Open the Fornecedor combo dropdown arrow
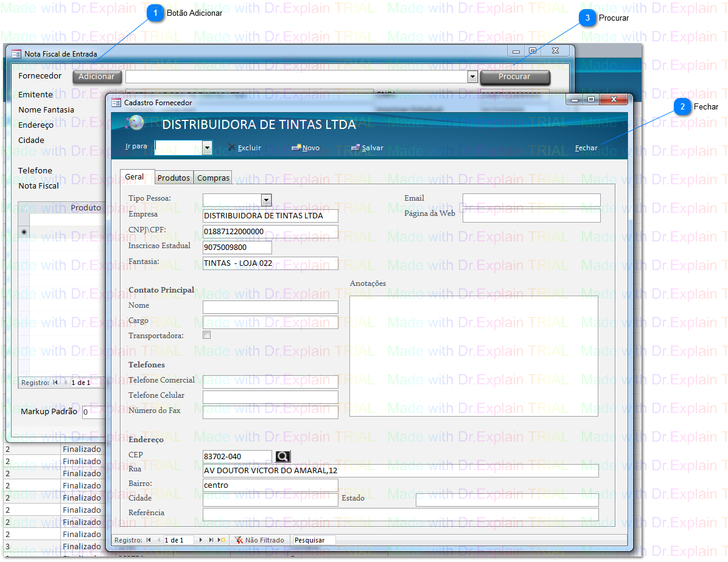 click(472, 77)
